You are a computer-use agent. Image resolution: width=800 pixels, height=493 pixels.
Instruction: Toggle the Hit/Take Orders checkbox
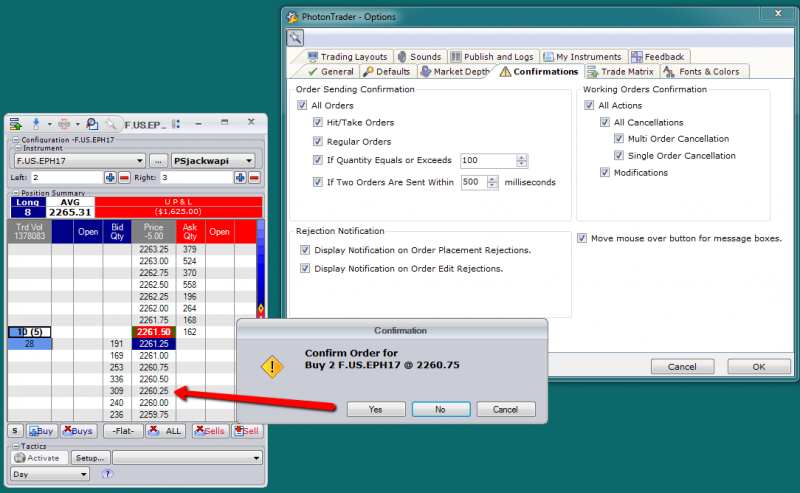pyautogui.click(x=317, y=122)
